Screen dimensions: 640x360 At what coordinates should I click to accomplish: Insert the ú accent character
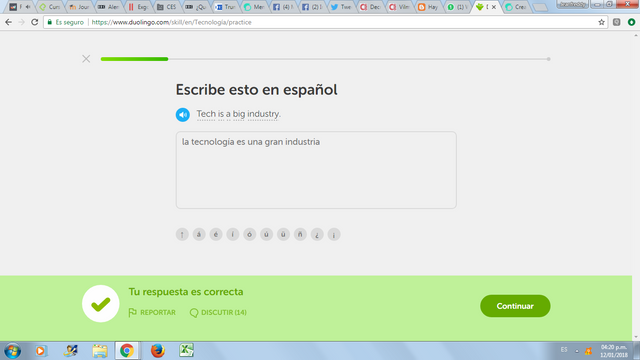tap(267, 234)
